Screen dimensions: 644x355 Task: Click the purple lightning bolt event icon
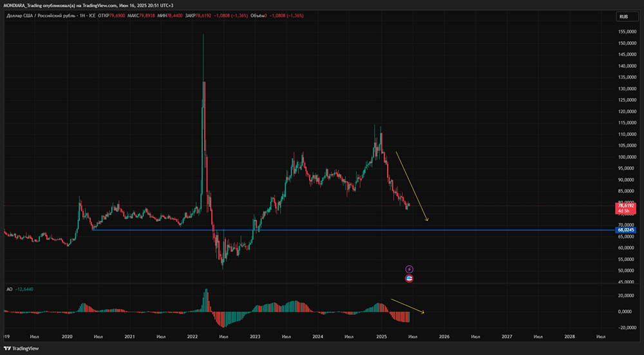(x=409, y=269)
